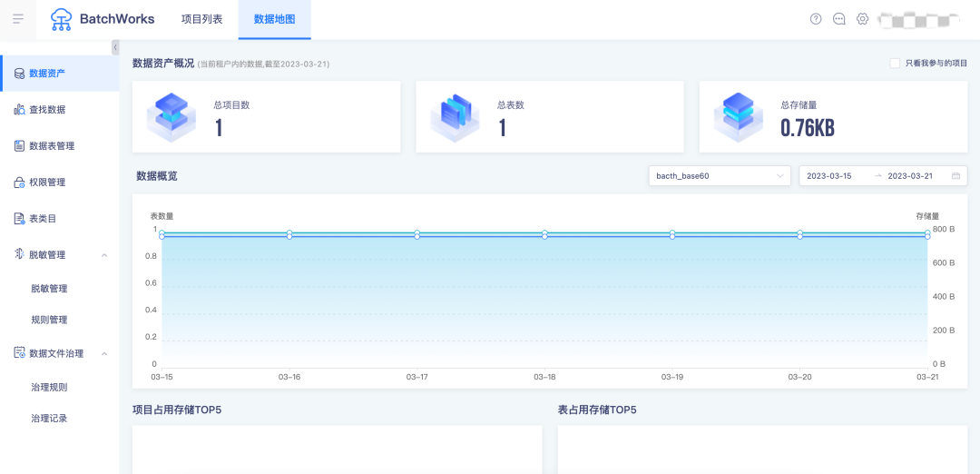Click the 总表数 tables icon
The height and width of the screenshot is (474, 980).
pyautogui.click(x=455, y=117)
